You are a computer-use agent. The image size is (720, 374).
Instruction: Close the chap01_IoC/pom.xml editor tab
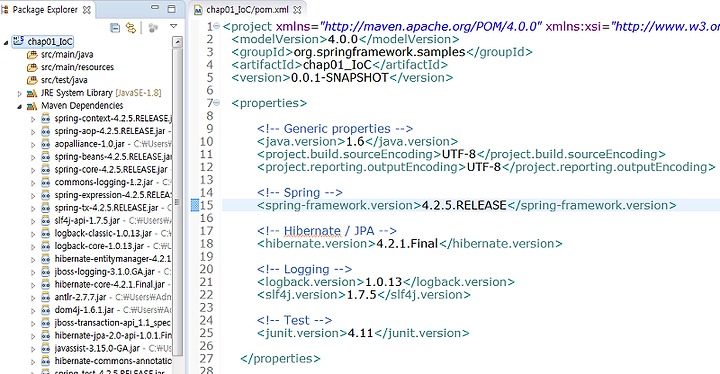[x=297, y=10]
